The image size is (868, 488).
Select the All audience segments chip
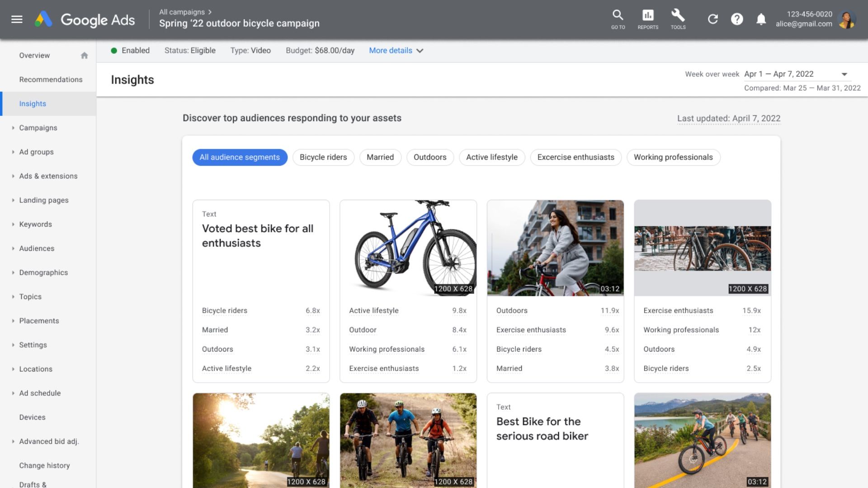click(240, 157)
